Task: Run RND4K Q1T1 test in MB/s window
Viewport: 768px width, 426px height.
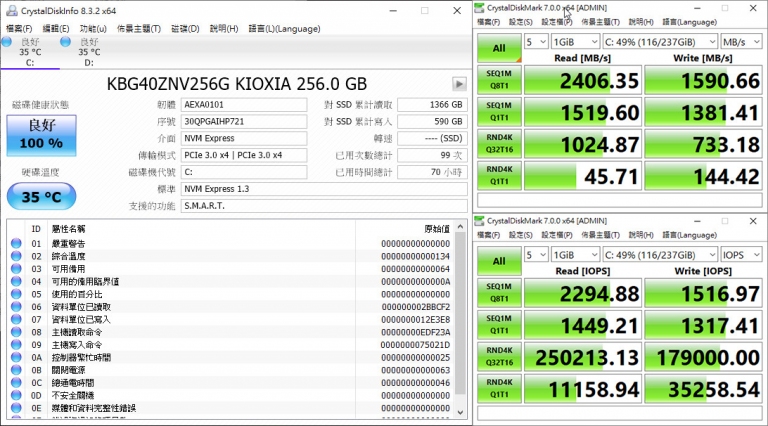Action: (x=499, y=175)
